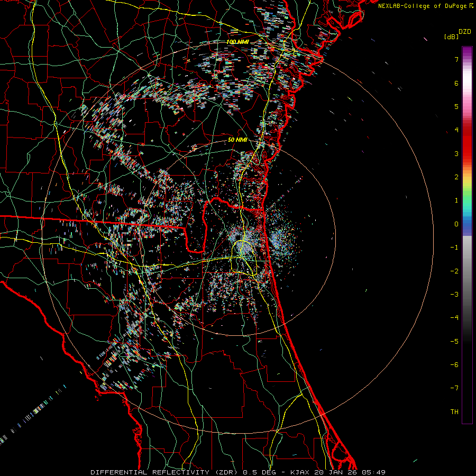The width and height of the screenshot is (476, 476).
Task: Click the Differential Reflectivity caption at bottom
Action: (238, 472)
